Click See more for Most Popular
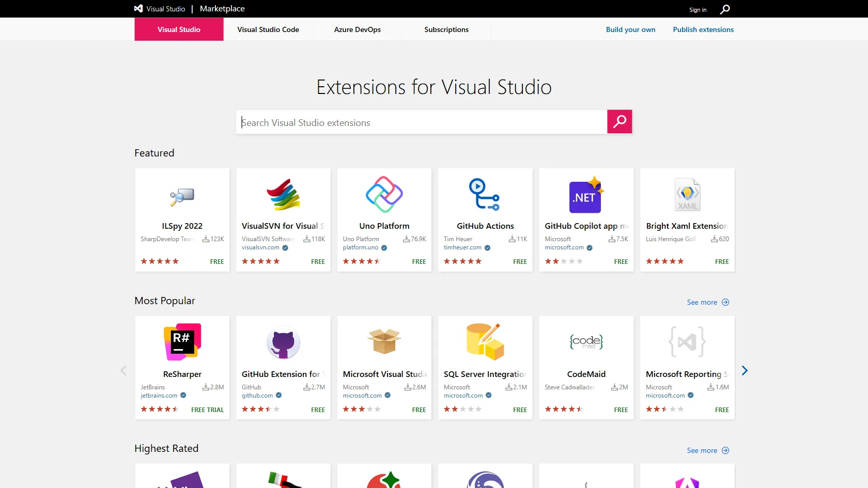Image resolution: width=868 pixels, height=488 pixels. (x=708, y=302)
